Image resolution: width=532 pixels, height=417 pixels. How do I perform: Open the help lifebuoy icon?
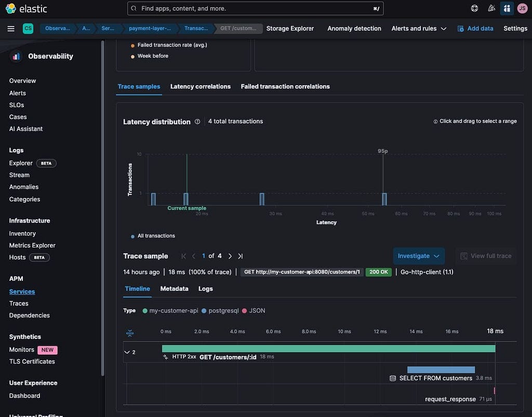[474, 8]
